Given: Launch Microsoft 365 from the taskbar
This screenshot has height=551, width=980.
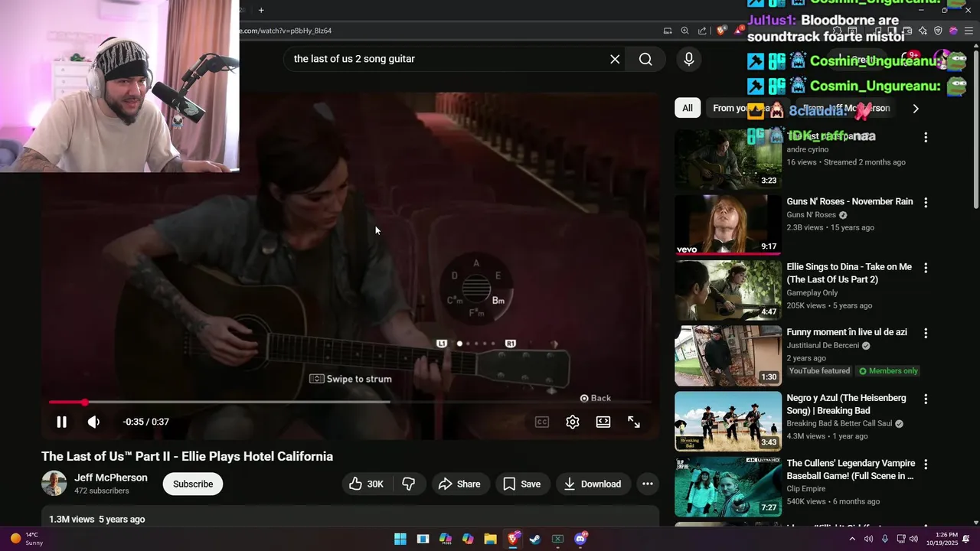Looking at the screenshot, I should click(x=446, y=539).
